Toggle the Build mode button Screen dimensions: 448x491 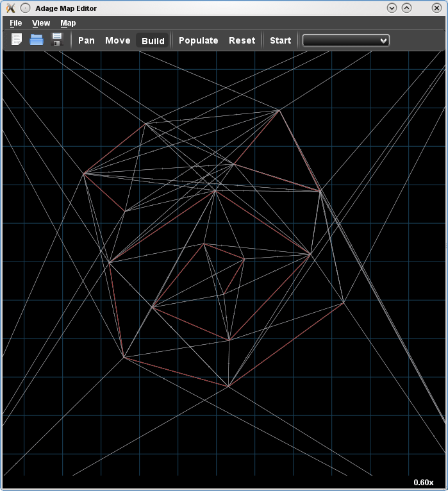point(153,40)
